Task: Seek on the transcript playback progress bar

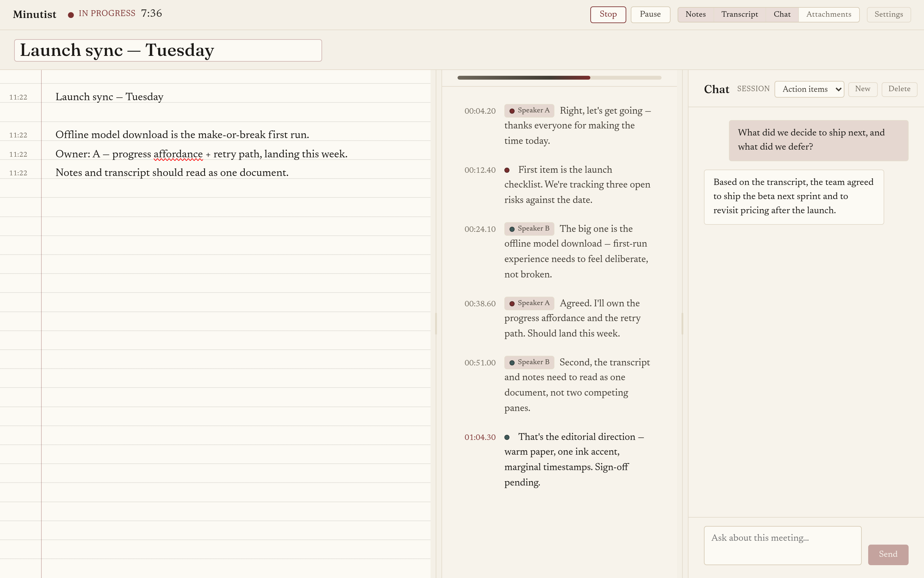Action: tap(559, 78)
